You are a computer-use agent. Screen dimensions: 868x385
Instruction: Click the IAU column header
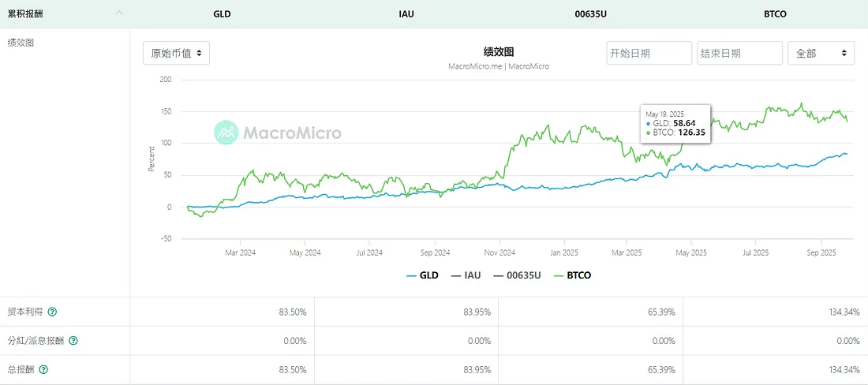click(x=407, y=14)
